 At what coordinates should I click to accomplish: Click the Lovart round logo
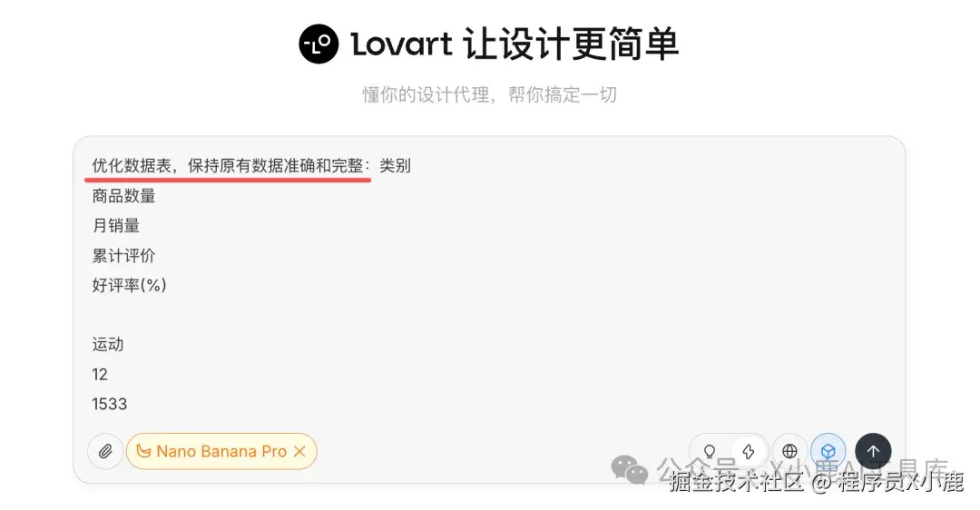click(318, 44)
